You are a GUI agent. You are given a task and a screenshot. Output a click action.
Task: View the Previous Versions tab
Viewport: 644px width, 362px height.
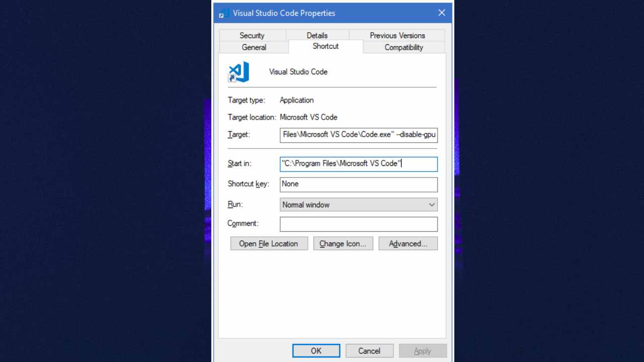click(x=397, y=35)
